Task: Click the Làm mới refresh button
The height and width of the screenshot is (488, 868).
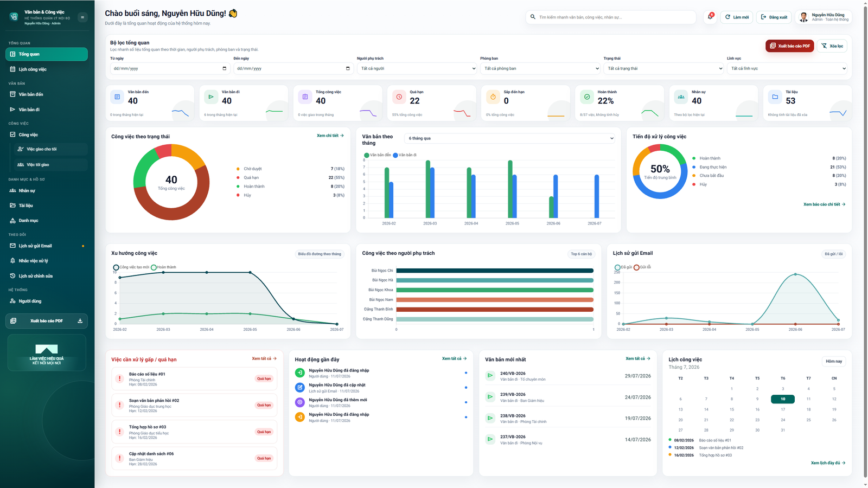Action: click(737, 17)
